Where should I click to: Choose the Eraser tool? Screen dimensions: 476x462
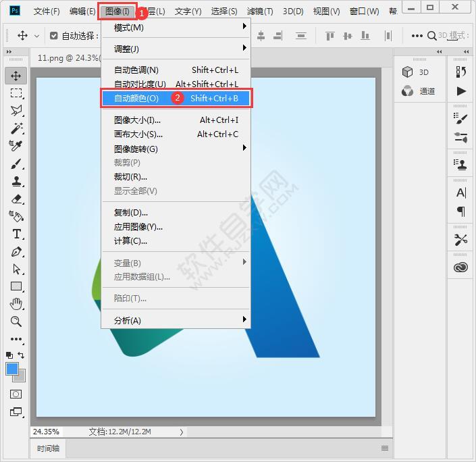click(16, 199)
